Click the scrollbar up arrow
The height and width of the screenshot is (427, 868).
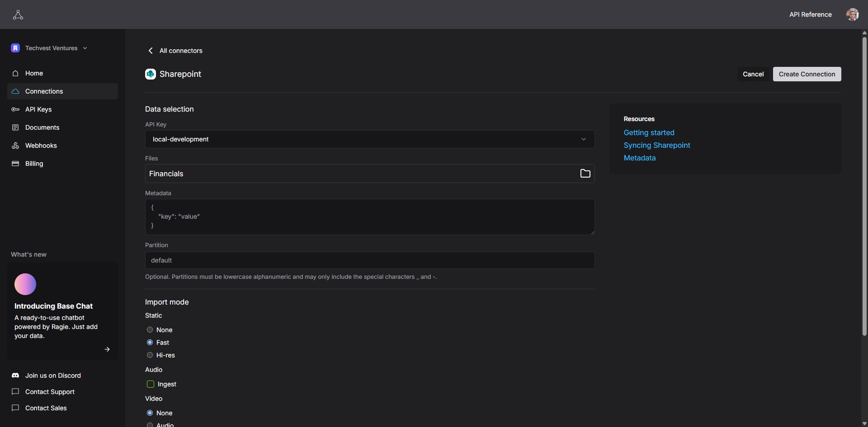864,33
